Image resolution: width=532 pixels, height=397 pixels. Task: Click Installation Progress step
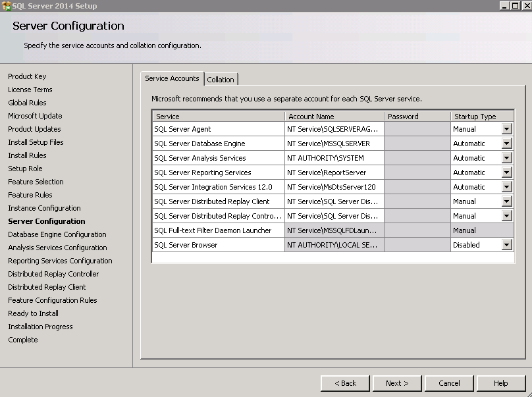tap(40, 327)
